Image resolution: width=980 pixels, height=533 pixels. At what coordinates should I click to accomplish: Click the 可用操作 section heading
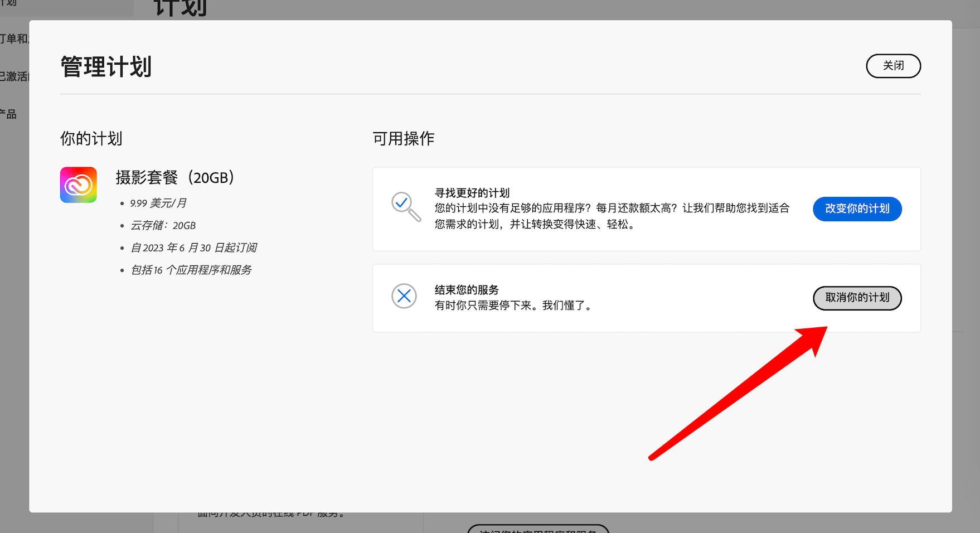point(404,138)
